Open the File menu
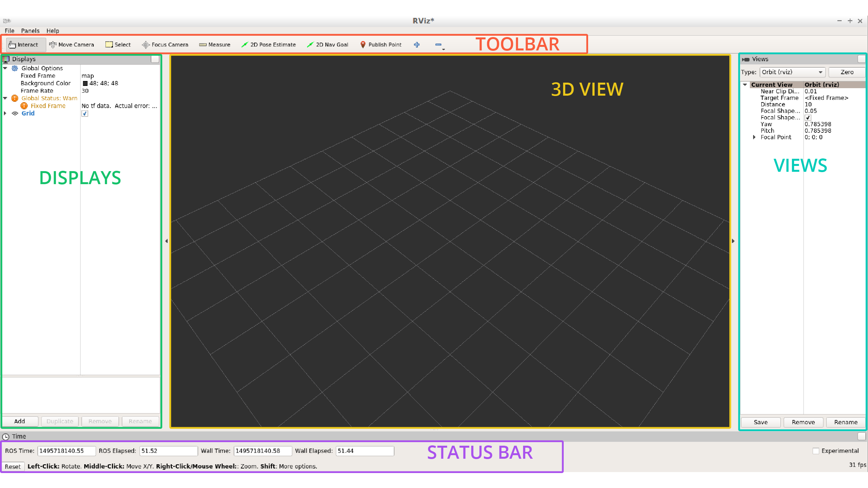The image size is (868, 488). [9, 31]
